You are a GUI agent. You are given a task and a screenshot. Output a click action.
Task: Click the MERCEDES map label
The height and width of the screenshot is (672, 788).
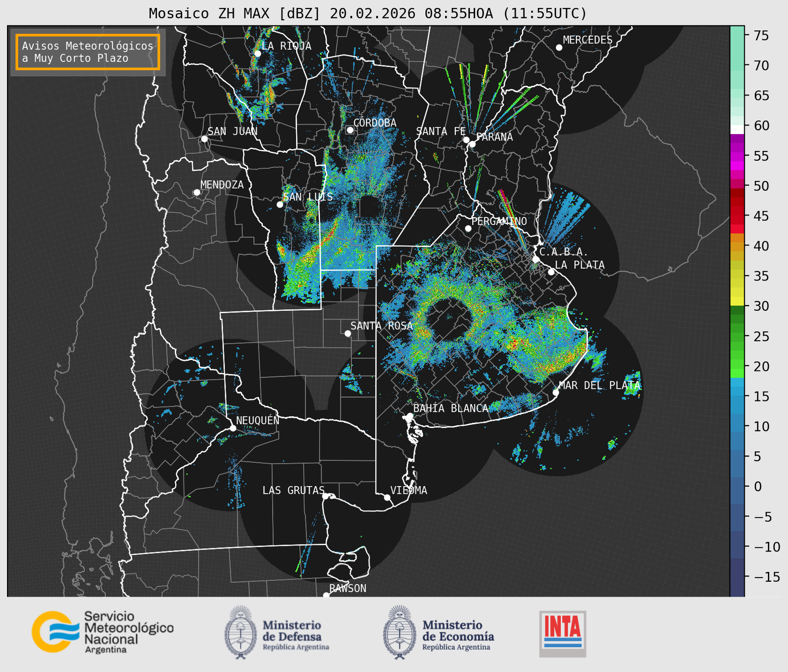click(x=588, y=40)
